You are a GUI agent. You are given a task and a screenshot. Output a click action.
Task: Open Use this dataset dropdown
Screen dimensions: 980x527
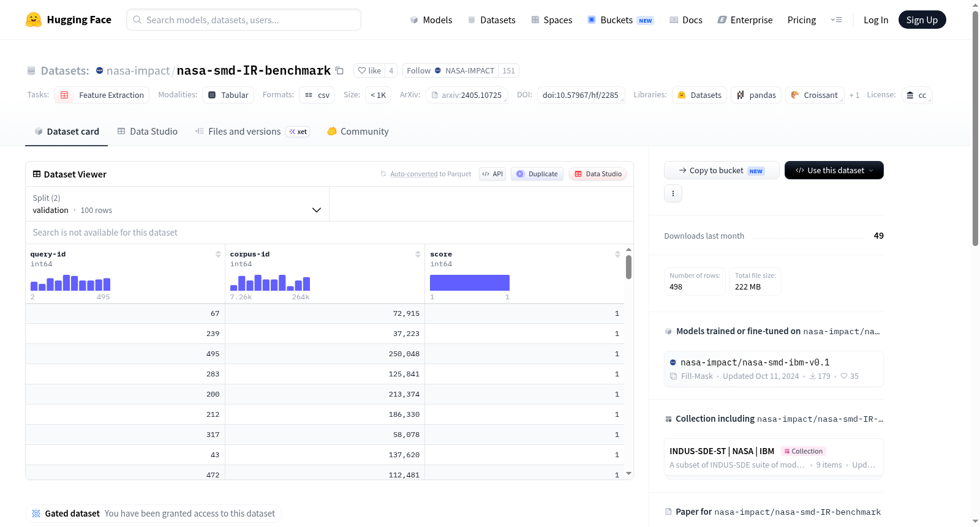click(x=834, y=170)
